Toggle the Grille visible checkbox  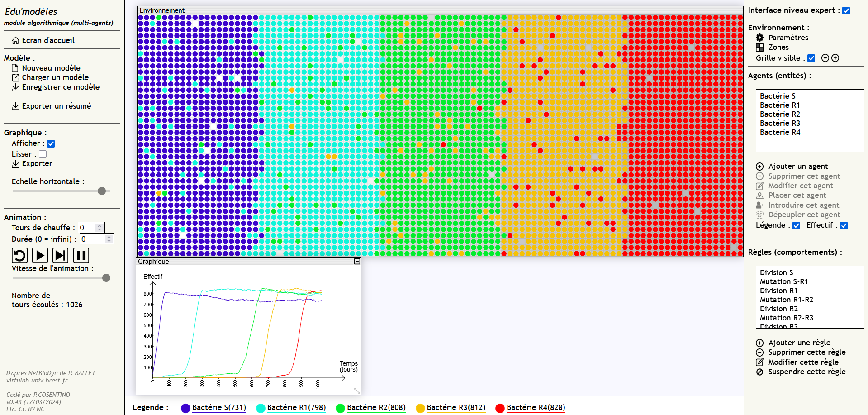tap(811, 58)
